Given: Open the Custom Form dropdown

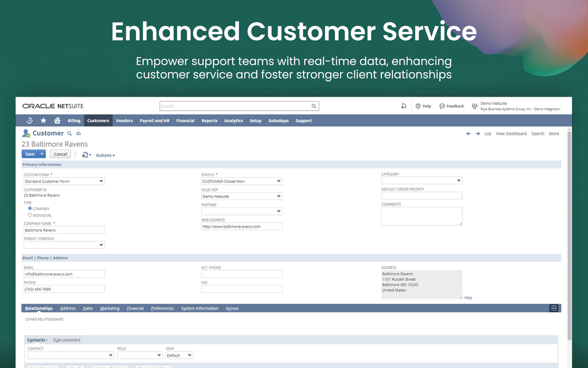Looking at the screenshot, I should click(101, 181).
